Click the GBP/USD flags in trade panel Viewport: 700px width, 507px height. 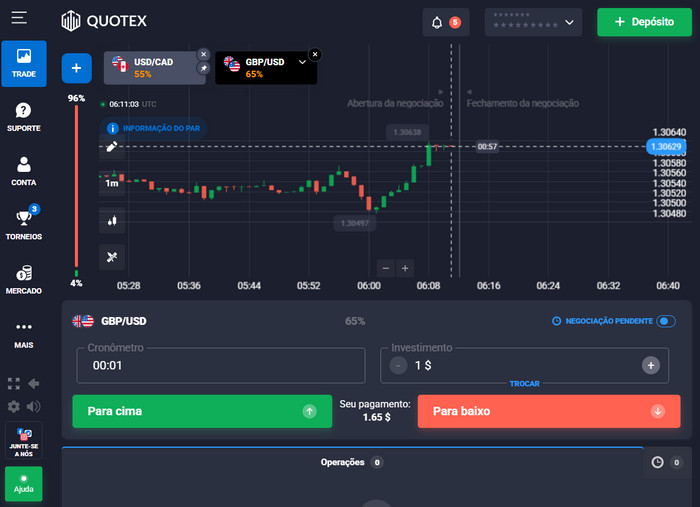pyautogui.click(x=83, y=321)
